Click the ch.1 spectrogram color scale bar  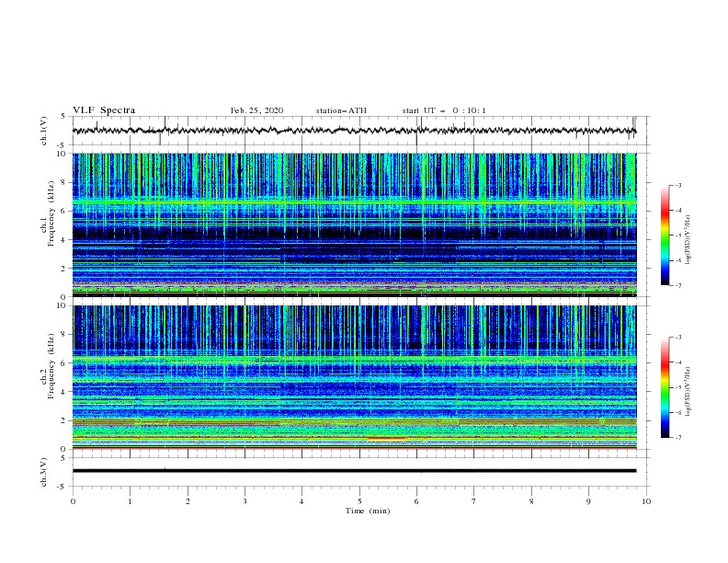665,236
